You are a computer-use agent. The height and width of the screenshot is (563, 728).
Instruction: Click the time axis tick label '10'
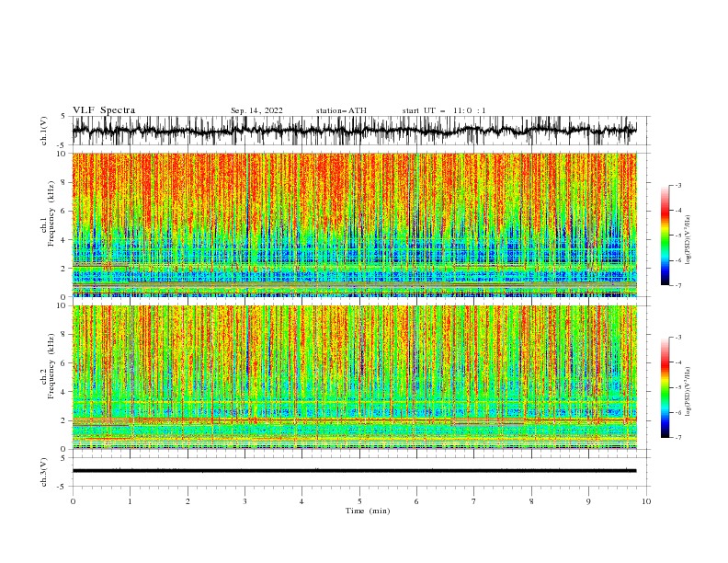coord(646,501)
